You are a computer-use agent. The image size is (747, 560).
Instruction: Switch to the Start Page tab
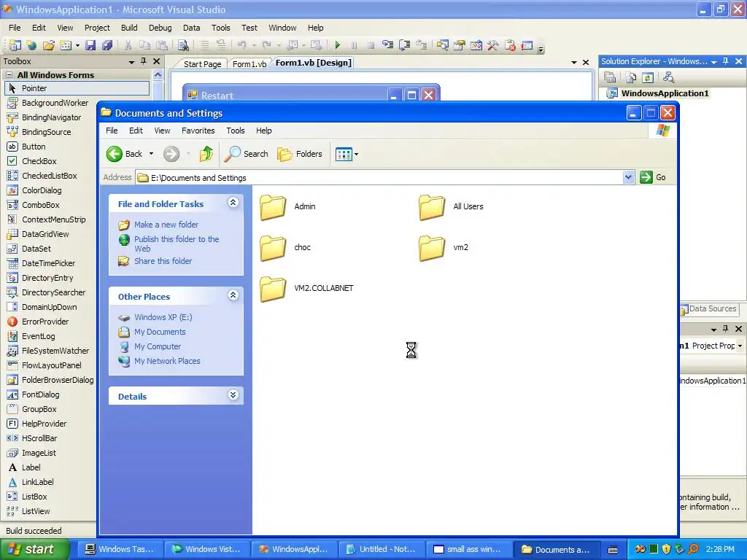202,64
